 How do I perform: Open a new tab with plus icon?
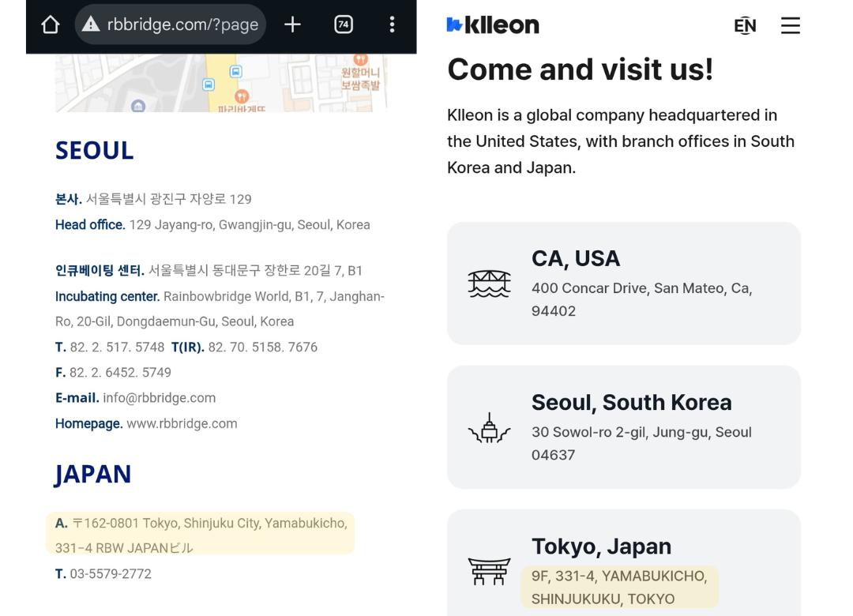click(x=292, y=25)
